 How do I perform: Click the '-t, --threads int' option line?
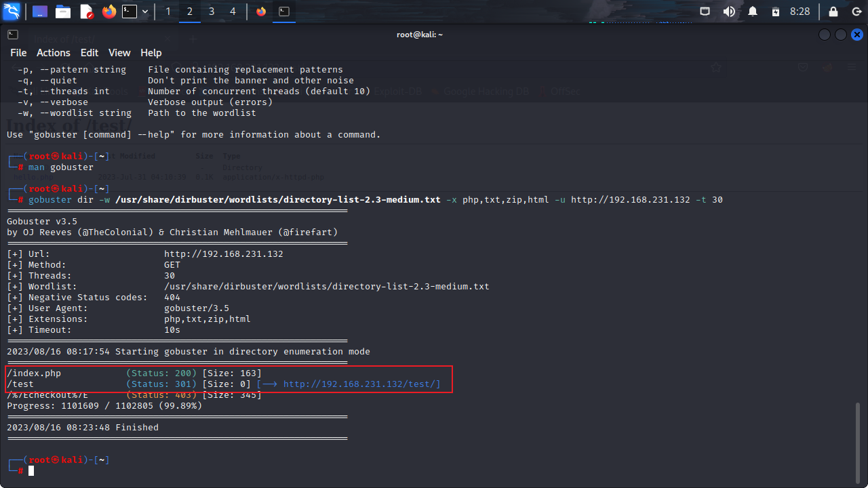[x=194, y=91]
